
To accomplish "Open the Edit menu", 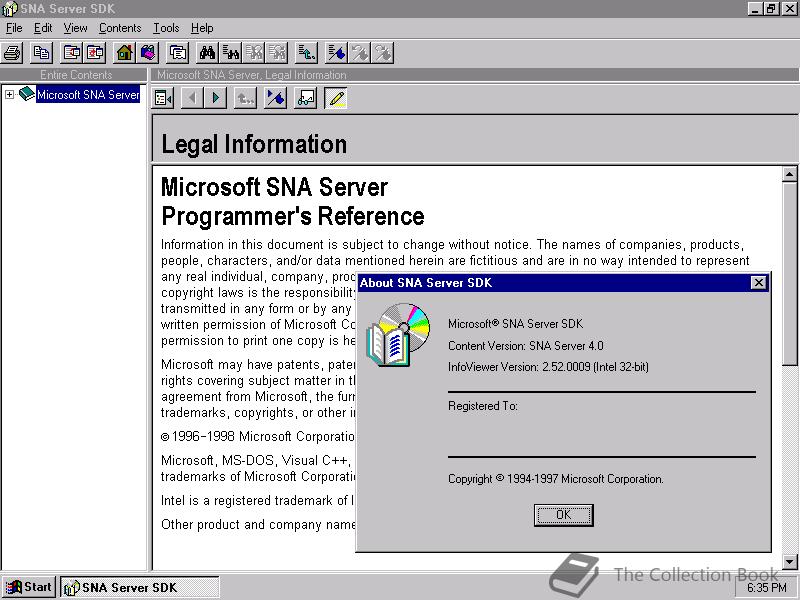I will [x=43, y=28].
